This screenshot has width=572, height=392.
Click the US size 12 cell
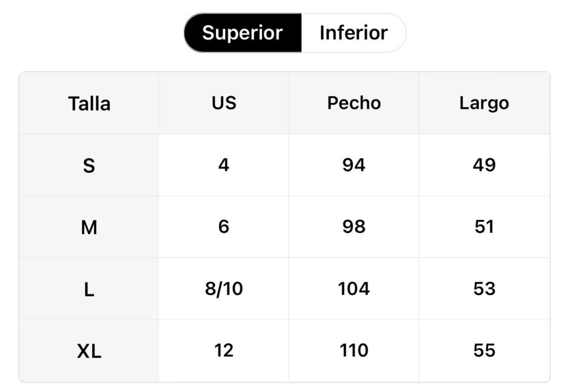[x=223, y=351]
